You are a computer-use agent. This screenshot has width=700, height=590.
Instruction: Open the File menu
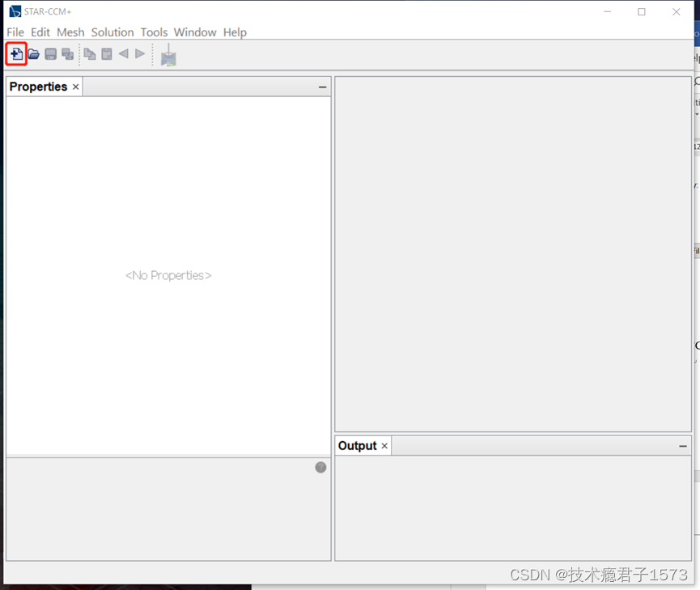(x=15, y=32)
